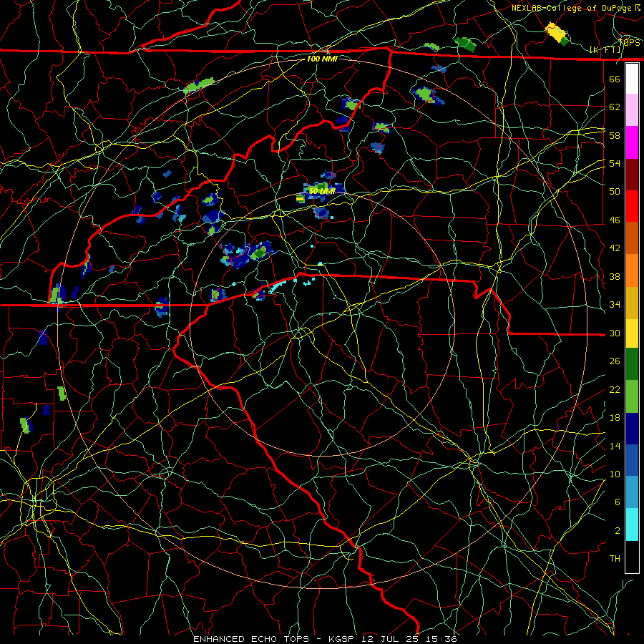Click the cyan legend color band
The width and height of the screenshot is (644, 644).
tap(632, 525)
